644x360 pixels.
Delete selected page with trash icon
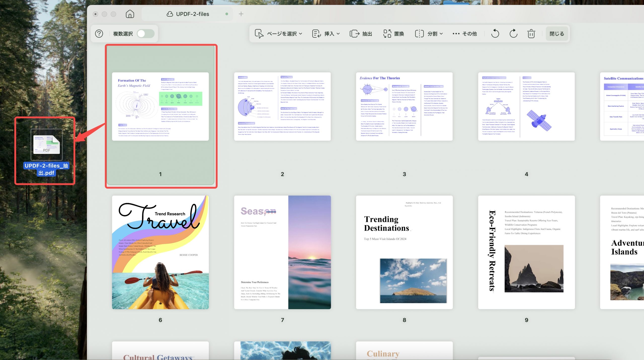[531, 34]
